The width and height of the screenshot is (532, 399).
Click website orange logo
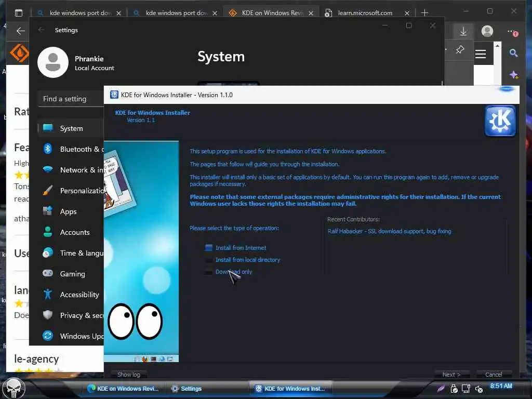[19, 53]
